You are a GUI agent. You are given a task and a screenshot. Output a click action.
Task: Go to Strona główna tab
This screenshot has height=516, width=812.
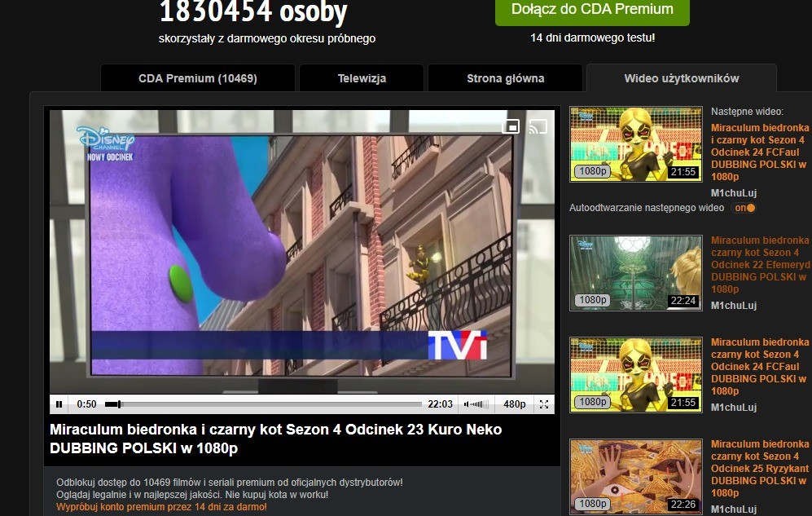coord(505,78)
